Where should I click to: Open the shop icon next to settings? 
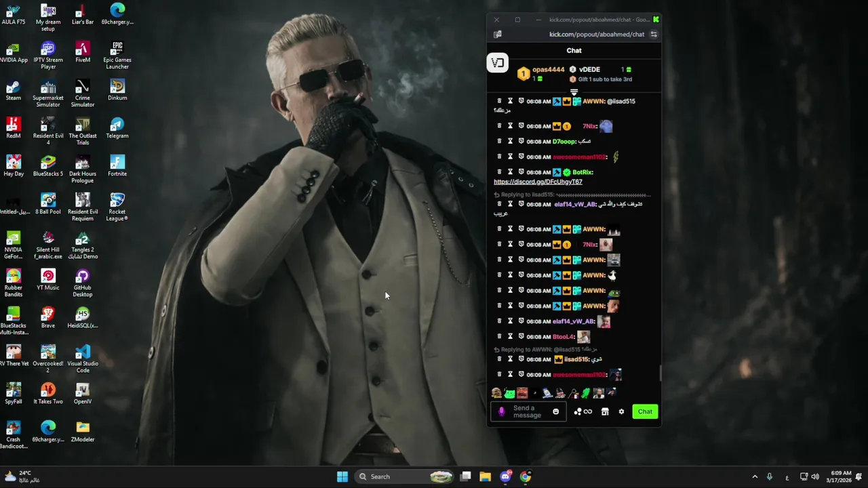(x=605, y=411)
